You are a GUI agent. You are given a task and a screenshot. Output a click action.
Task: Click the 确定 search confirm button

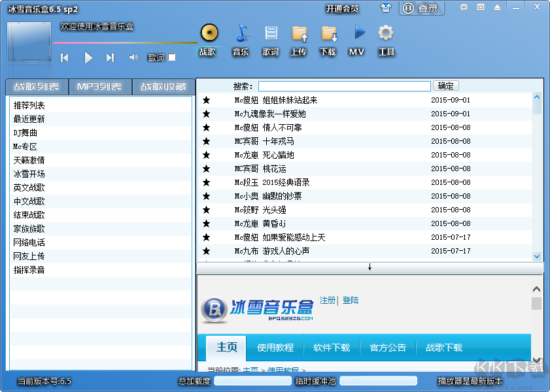tap(445, 86)
